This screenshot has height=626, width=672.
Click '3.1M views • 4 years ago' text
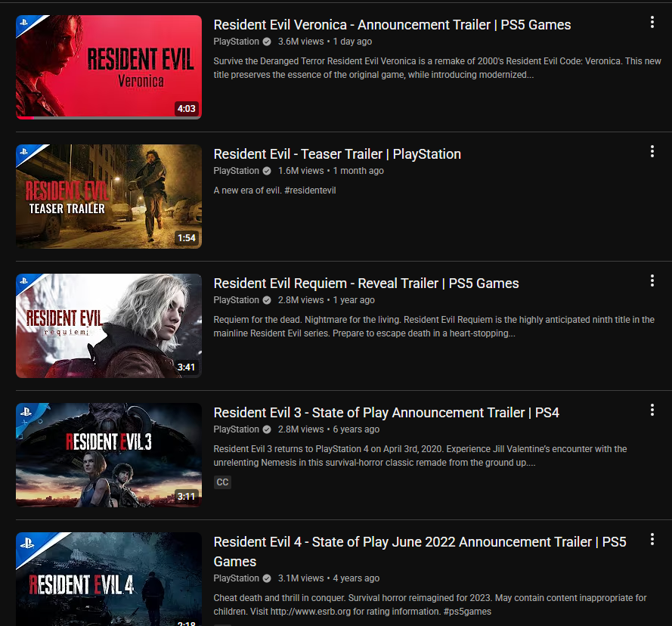click(x=329, y=578)
